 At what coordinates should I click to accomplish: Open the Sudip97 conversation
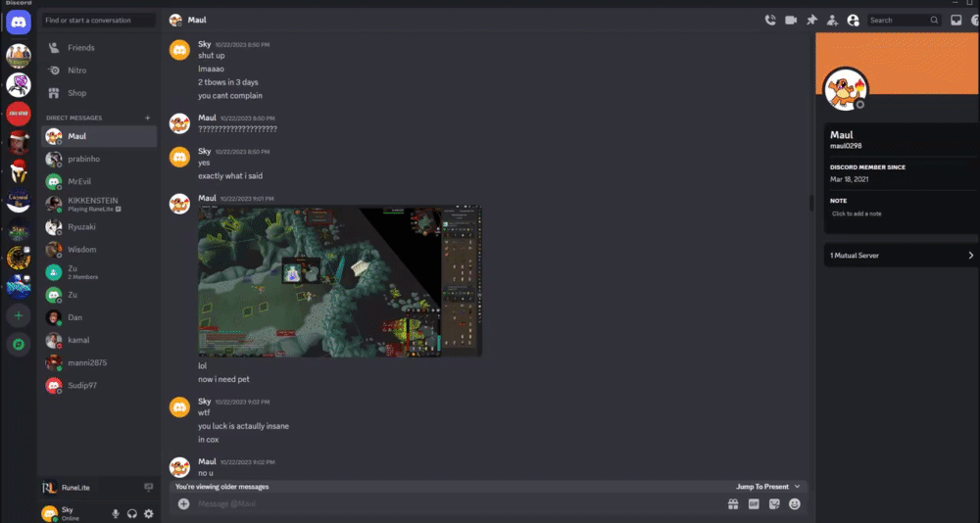(x=99, y=386)
